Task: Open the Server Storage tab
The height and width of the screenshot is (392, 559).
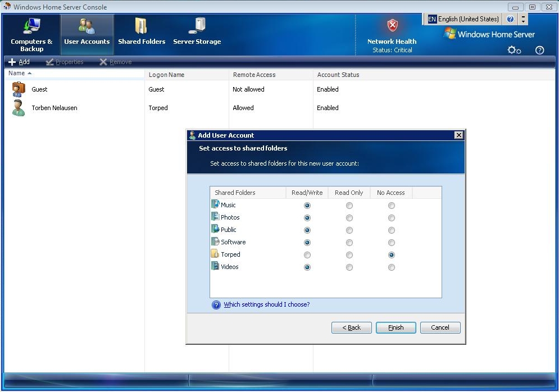Action: coord(197,35)
